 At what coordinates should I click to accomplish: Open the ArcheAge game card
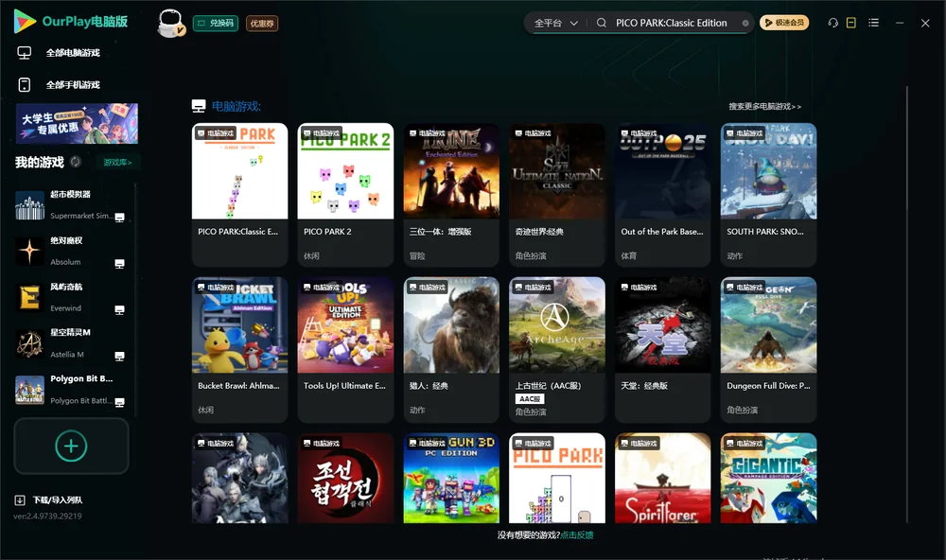(x=557, y=349)
